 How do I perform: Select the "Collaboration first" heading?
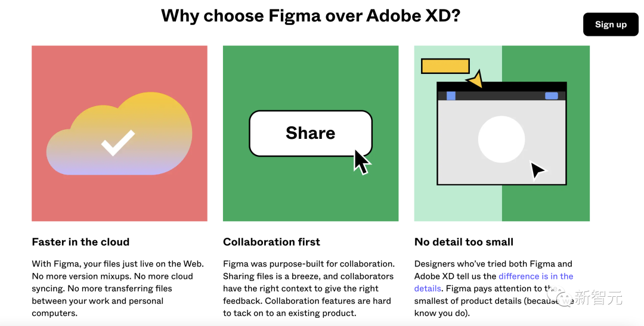click(271, 242)
